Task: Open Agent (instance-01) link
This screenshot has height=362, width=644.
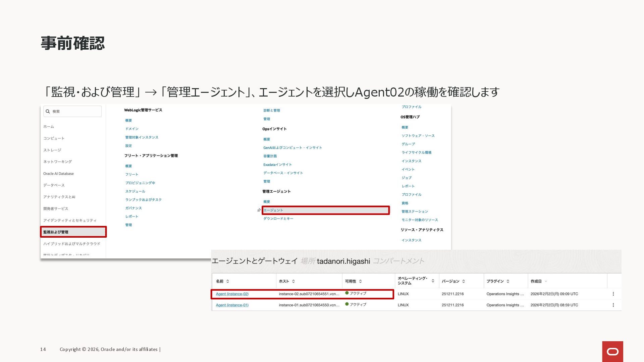Action: tap(232, 305)
